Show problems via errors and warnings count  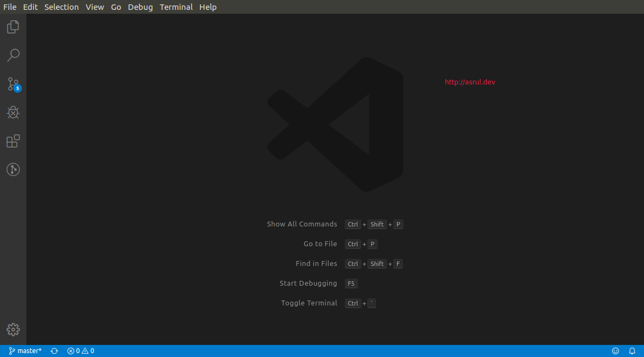[81, 351]
